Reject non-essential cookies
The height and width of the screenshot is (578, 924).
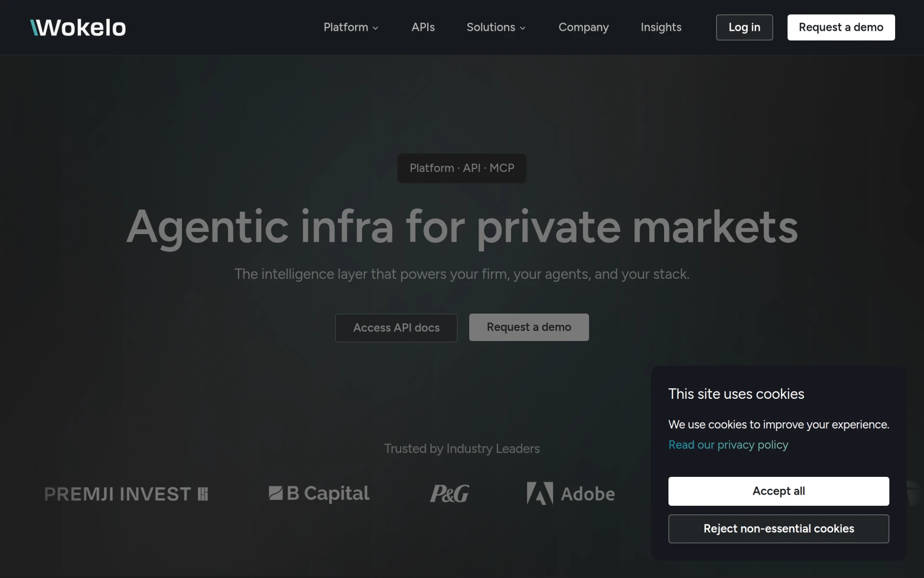coord(778,528)
